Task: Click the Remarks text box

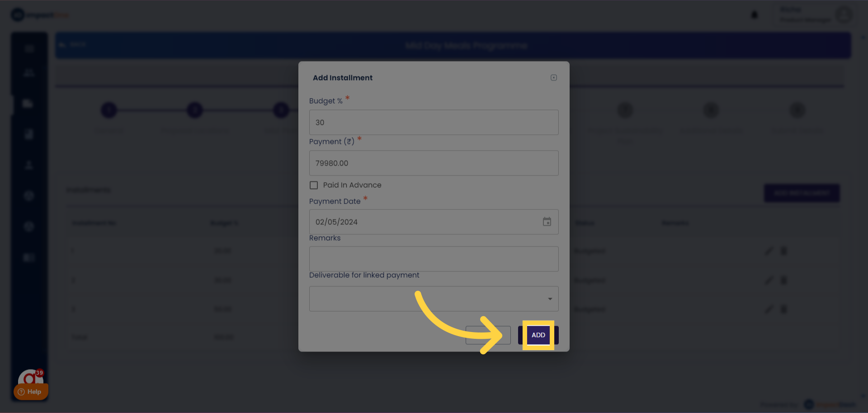Action: click(434, 259)
